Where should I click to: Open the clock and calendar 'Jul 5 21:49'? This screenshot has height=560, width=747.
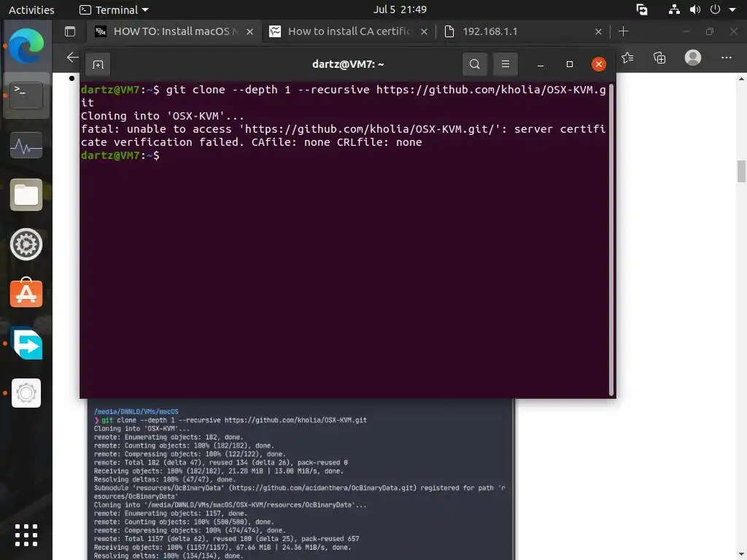(x=400, y=9)
